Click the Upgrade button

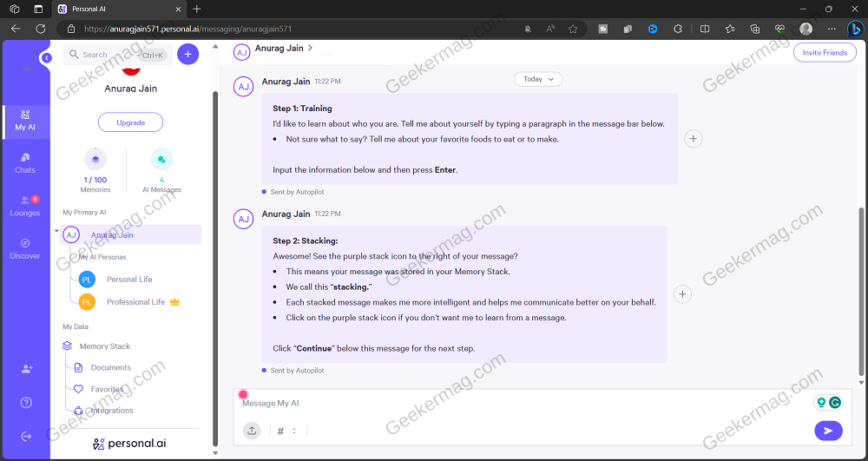pos(131,122)
